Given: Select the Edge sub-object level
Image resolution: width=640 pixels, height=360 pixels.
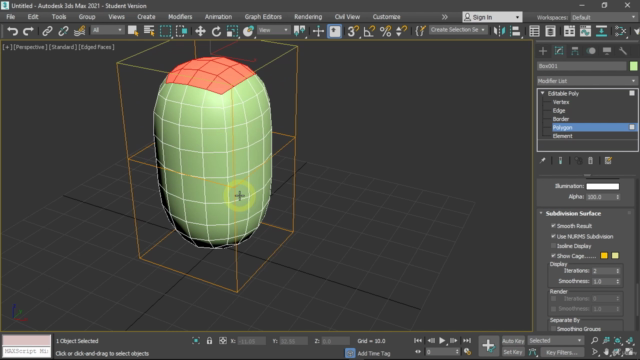Looking at the screenshot, I should (559, 111).
